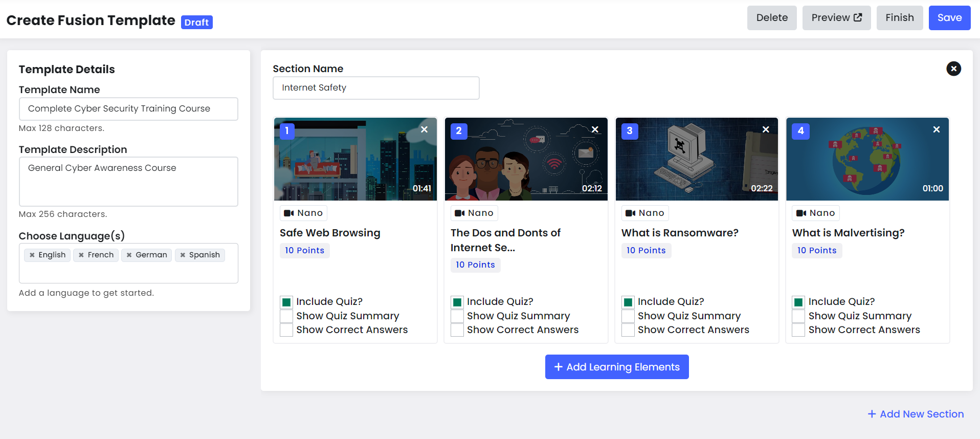Remove the What is Malvertising card

[937, 129]
